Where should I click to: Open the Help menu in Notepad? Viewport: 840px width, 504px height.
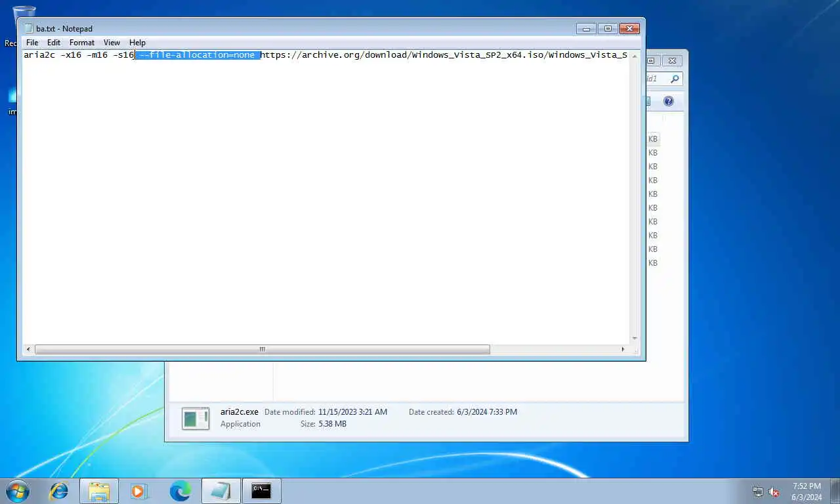tap(137, 43)
